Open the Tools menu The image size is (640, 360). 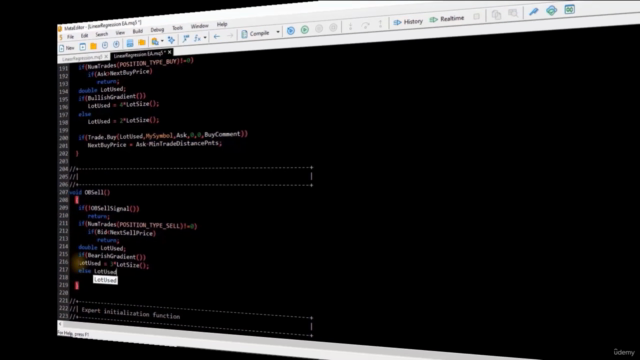[x=178, y=28]
